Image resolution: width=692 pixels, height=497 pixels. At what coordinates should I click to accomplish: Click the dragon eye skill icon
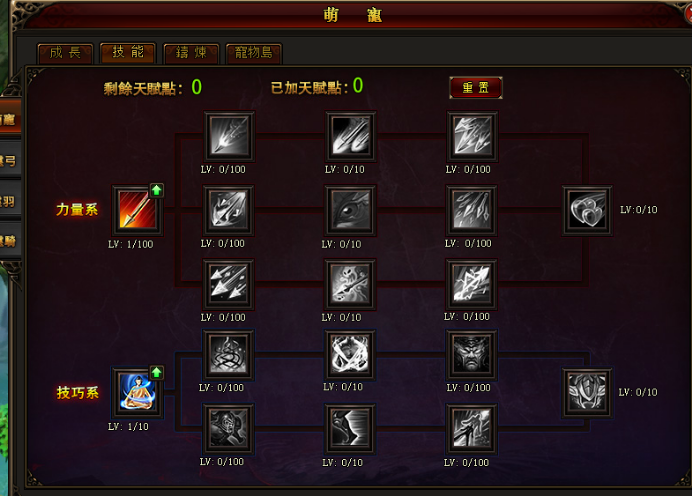click(350, 210)
